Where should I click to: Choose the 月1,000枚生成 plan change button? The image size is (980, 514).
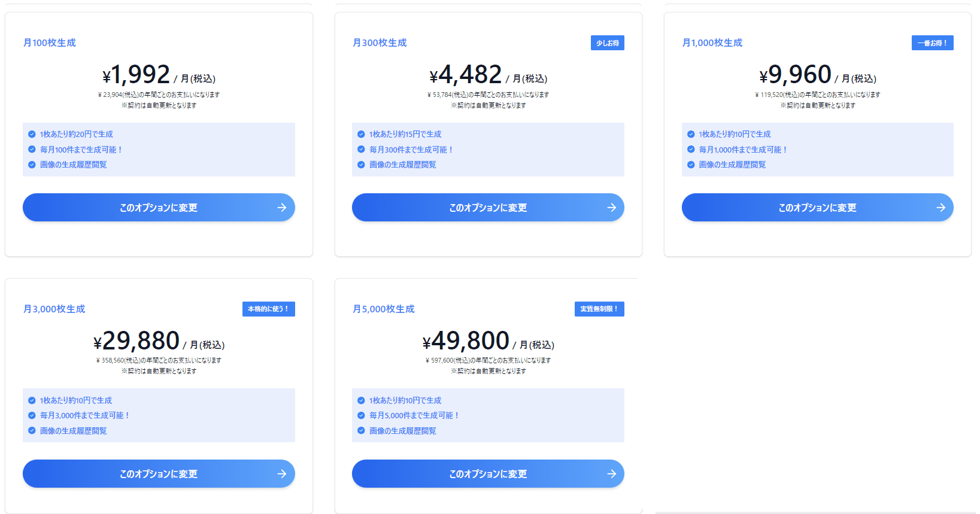point(817,208)
